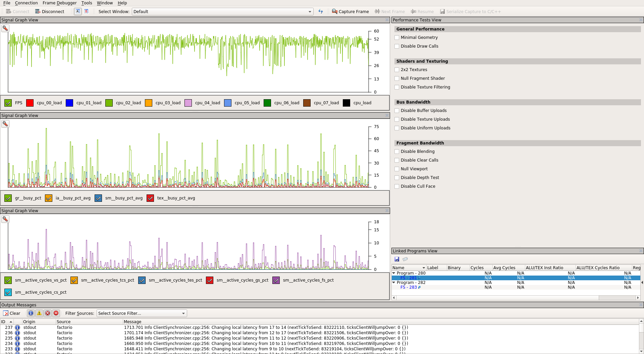The width and height of the screenshot is (644, 354).
Task: Open the Connection menu
Action: pyautogui.click(x=26, y=3)
